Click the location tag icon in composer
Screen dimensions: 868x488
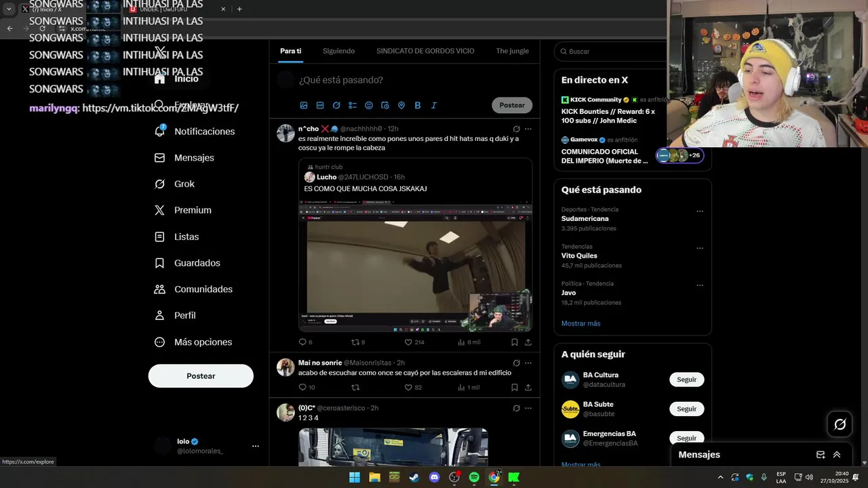point(401,105)
